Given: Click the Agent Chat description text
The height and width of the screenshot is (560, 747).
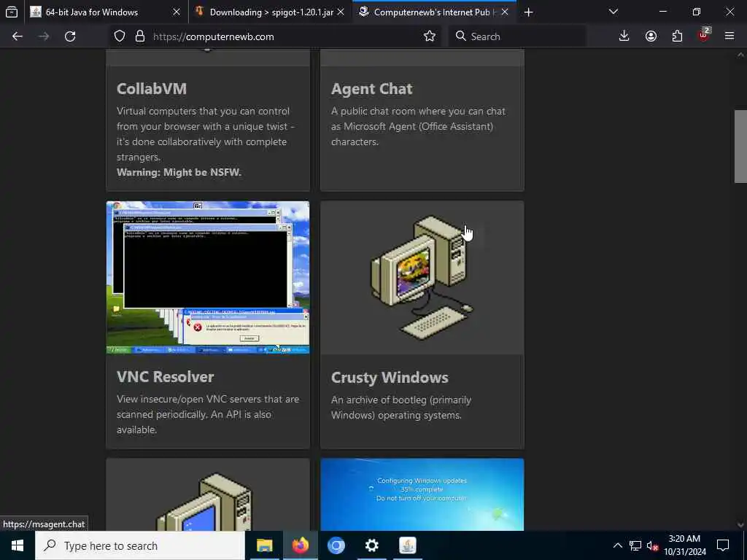Looking at the screenshot, I should coord(418,126).
